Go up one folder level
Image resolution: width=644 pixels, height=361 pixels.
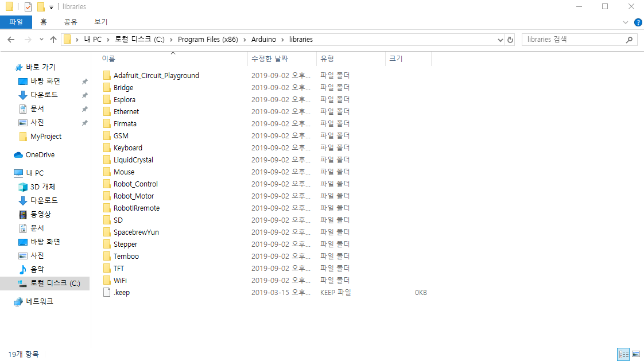tap(53, 40)
